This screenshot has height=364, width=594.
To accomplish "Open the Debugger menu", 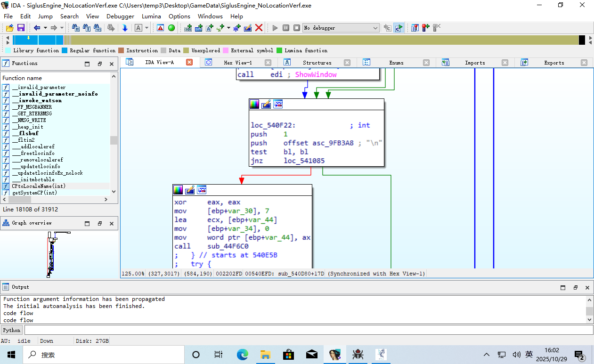I will pos(120,16).
